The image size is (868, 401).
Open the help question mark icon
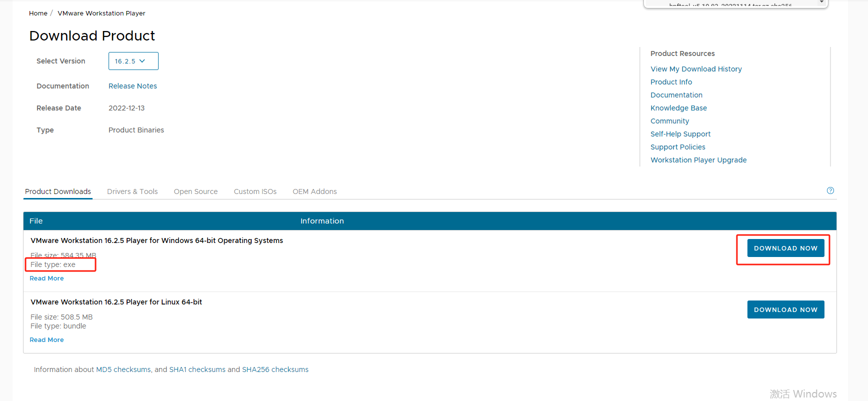point(830,190)
